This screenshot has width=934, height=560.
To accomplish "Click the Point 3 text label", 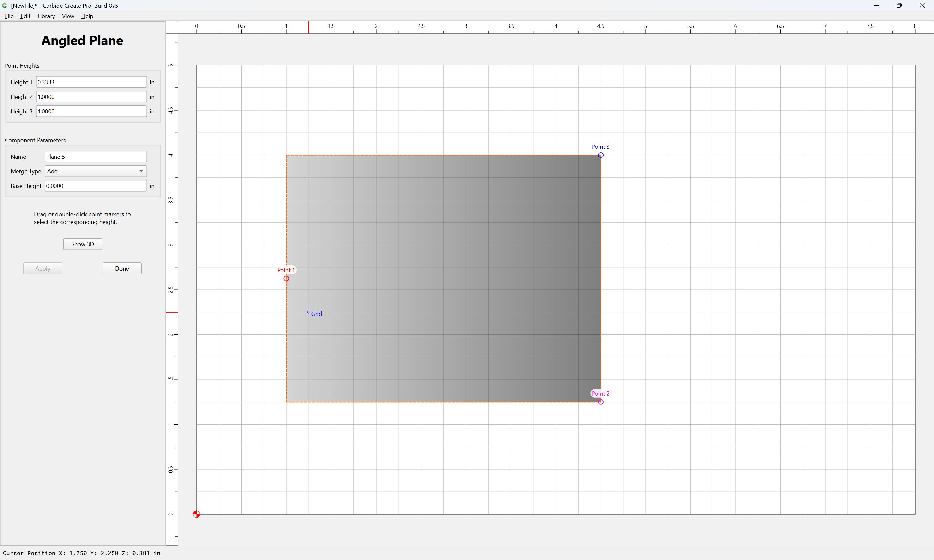I will (600, 147).
